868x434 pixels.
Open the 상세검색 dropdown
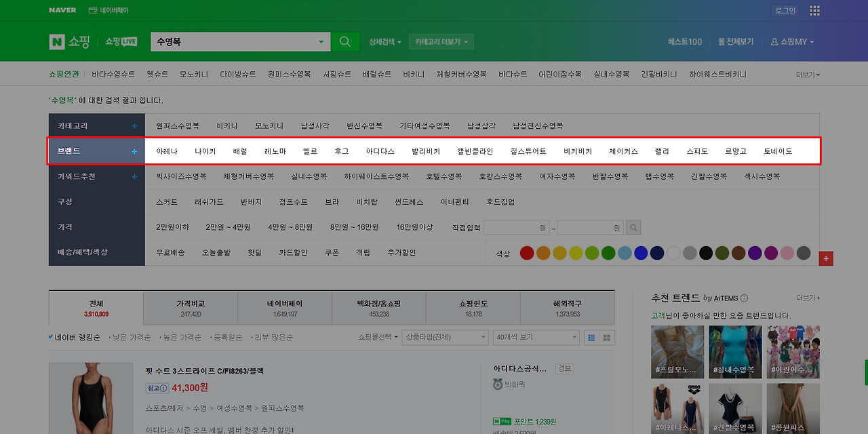pyautogui.click(x=385, y=41)
